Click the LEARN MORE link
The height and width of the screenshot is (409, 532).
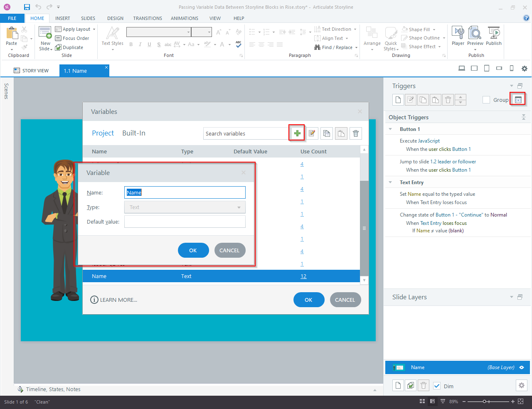coord(114,300)
